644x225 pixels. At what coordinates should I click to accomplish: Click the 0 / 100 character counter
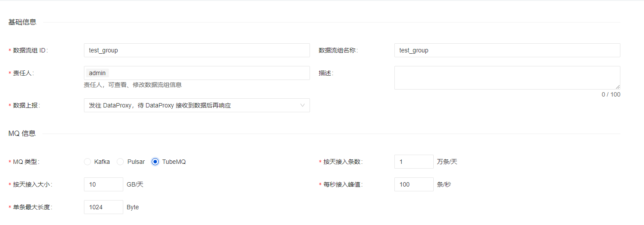pos(610,94)
